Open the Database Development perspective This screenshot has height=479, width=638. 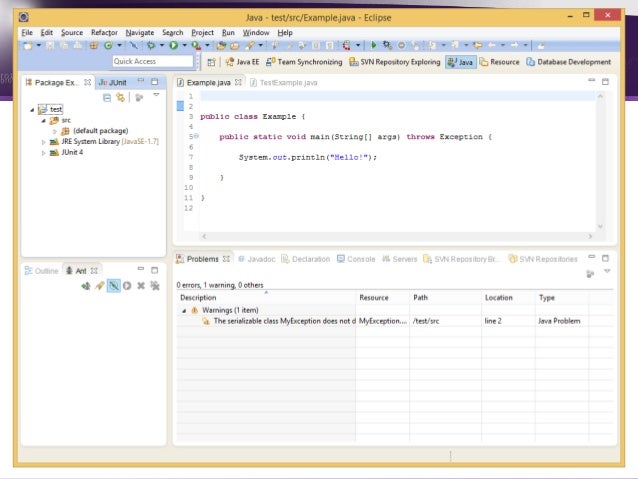[x=569, y=62]
